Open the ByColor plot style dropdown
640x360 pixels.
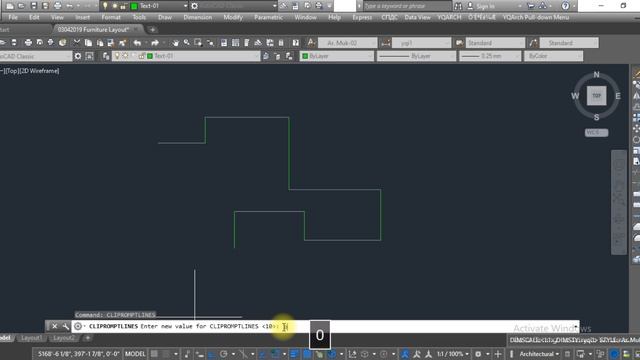(554, 56)
